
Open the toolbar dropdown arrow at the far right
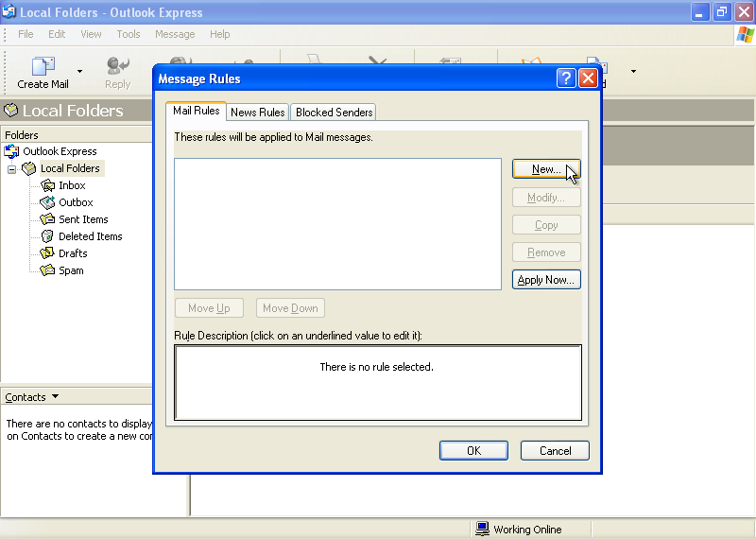(x=633, y=72)
